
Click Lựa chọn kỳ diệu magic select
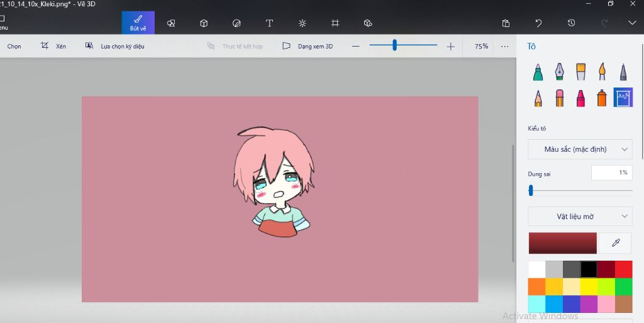[114, 46]
